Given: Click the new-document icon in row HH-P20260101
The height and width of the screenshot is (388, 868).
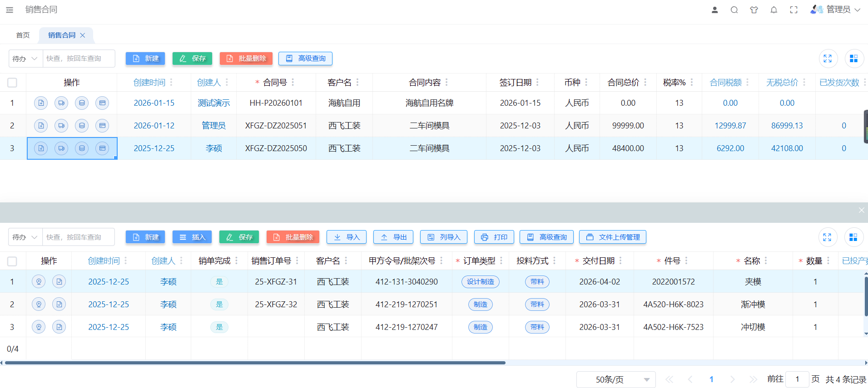Looking at the screenshot, I should click(41, 103).
